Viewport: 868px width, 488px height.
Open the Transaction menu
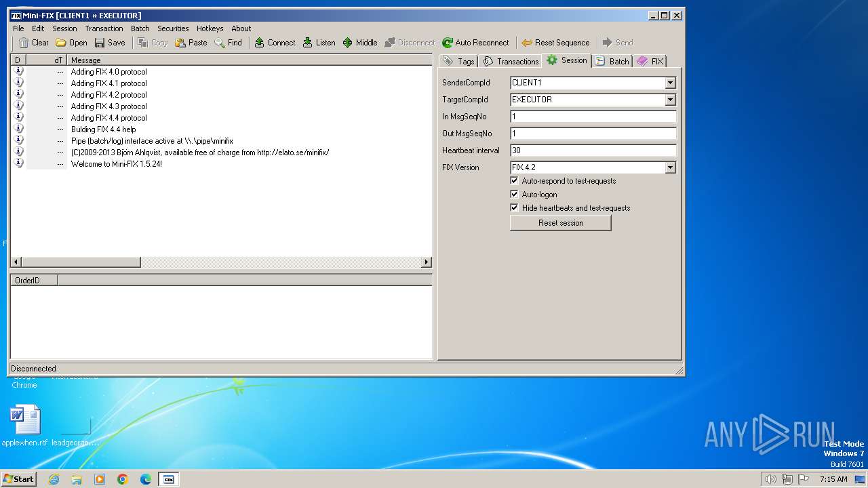click(104, 28)
